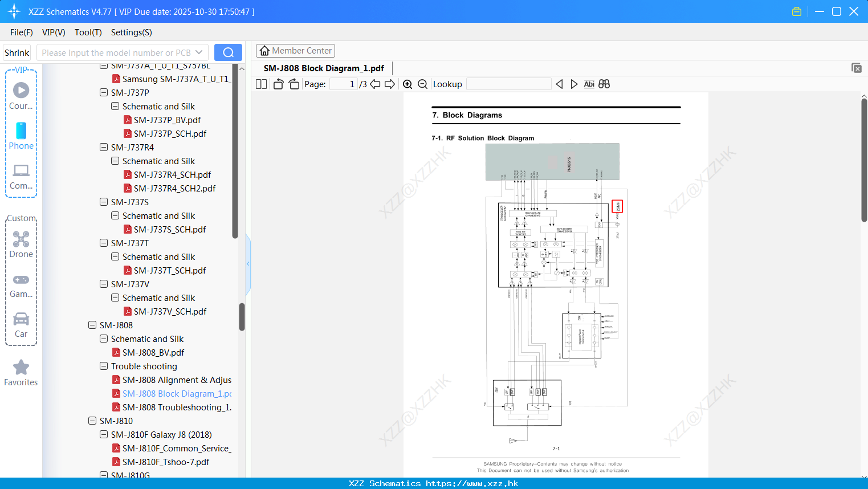Viewport: 868px width, 489px height.
Task: Zoom out of the PDF view
Action: (422, 84)
